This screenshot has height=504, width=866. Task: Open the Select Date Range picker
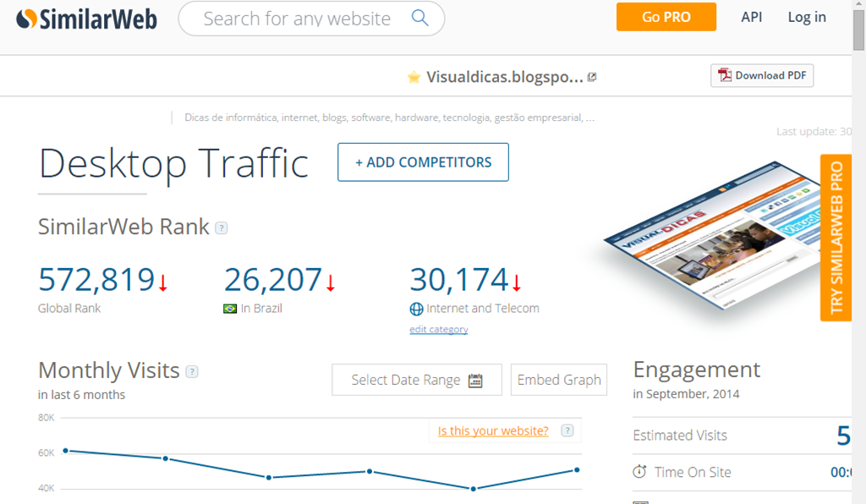417,380
